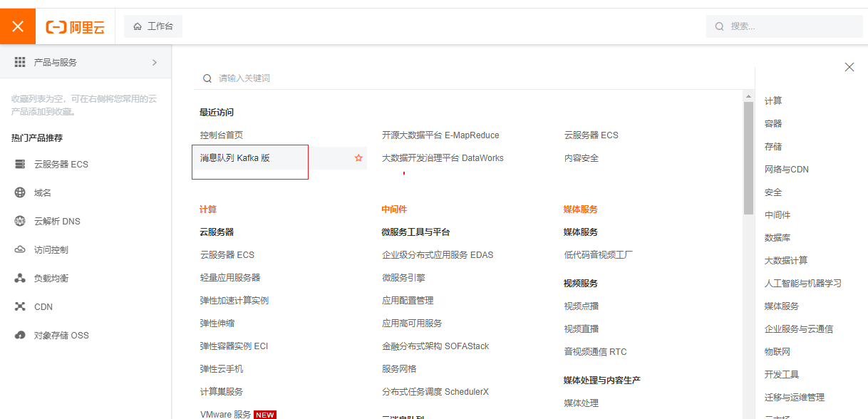Jump to 迁移与运维管理 category
This screenshot has height=419, width=868.
tap(795, 398)
